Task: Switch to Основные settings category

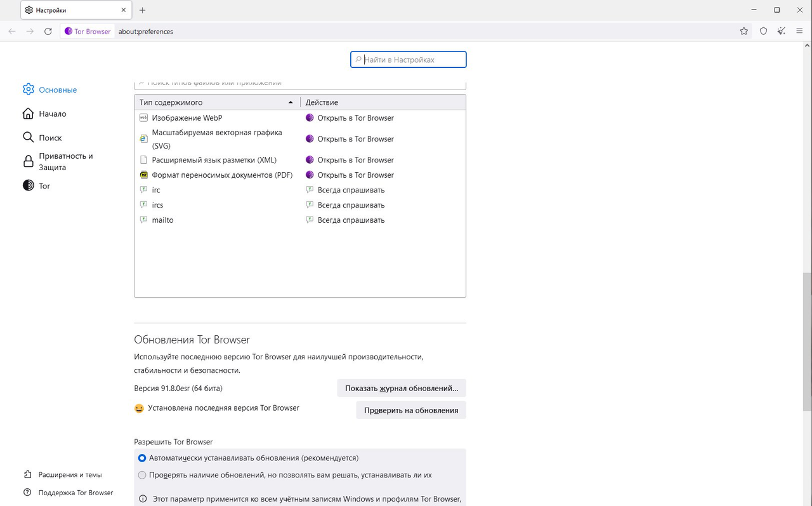Action: tap(58, 90)
